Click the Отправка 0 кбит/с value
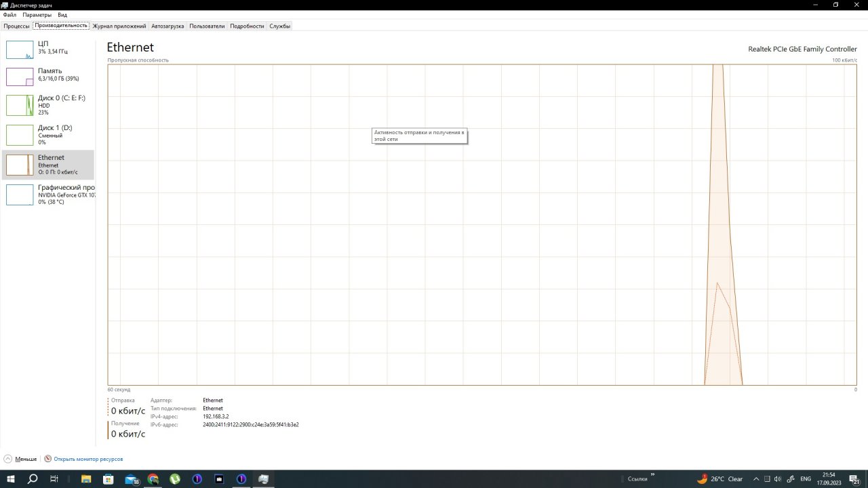This screenshot has width=868, height=488. 128,411
